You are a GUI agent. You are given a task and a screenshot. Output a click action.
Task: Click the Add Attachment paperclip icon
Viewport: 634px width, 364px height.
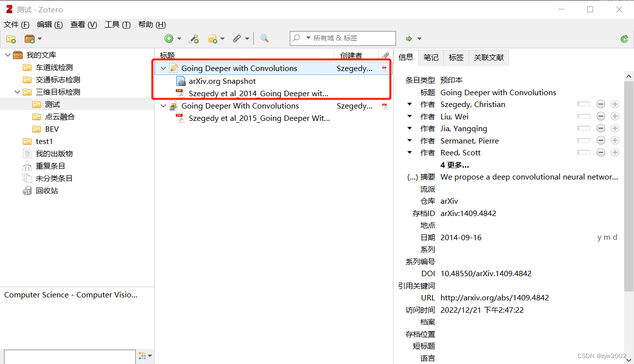pyautogui.click(x=237, y=38)
